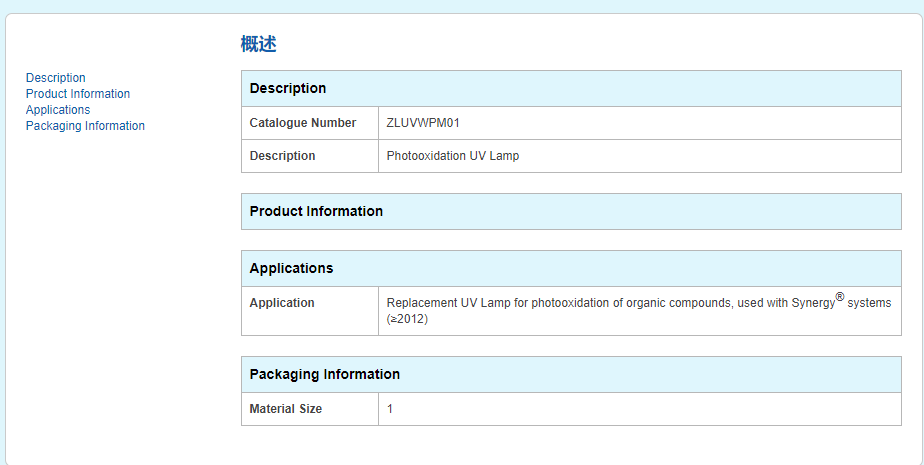Click the Applications section header
The width and height of the screenshot is (924, 465).
pyautogui.click(x=291, y=268)
